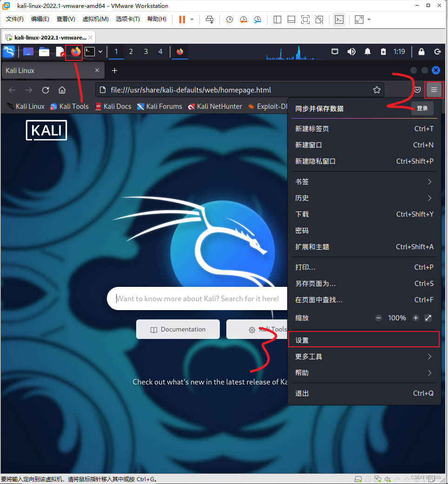Open the volume control speaker icon
The image size is (448, 484).
(x=351, y=52)
